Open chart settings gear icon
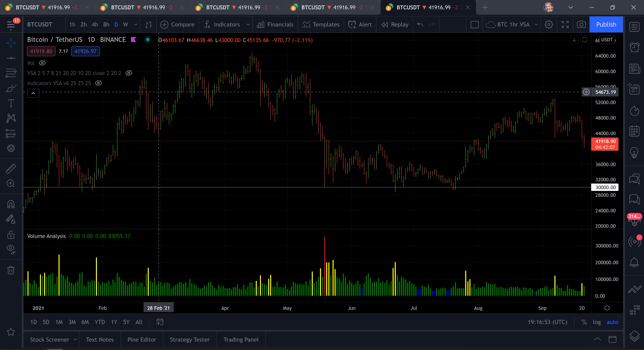 coord(549,24)
